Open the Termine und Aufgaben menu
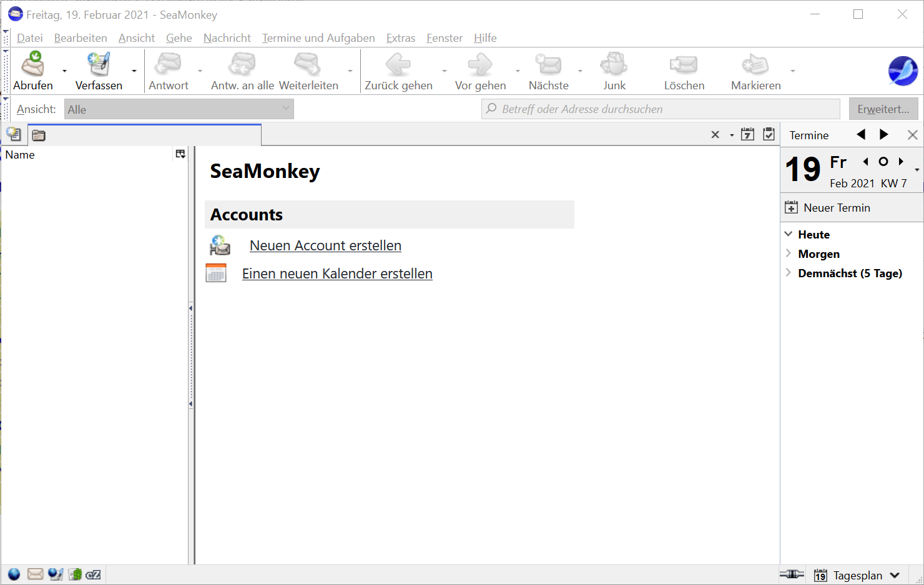This screenshot has height=585, width=924. [318, 38]
